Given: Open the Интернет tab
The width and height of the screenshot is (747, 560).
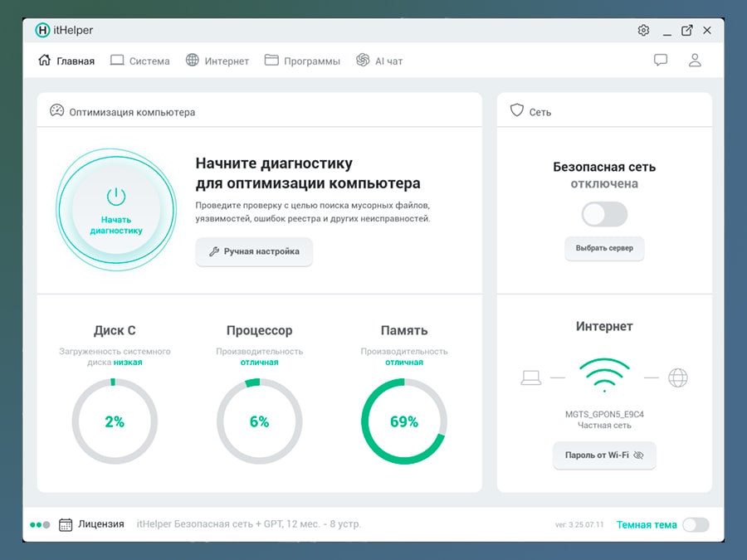Looking at the screenshot, I should [x=217, y=61].
